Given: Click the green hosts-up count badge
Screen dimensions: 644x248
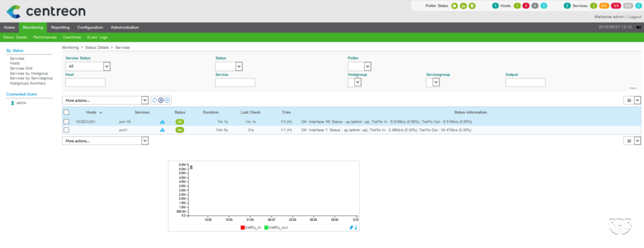Looking at the screenshot, I should click(517, 6).
